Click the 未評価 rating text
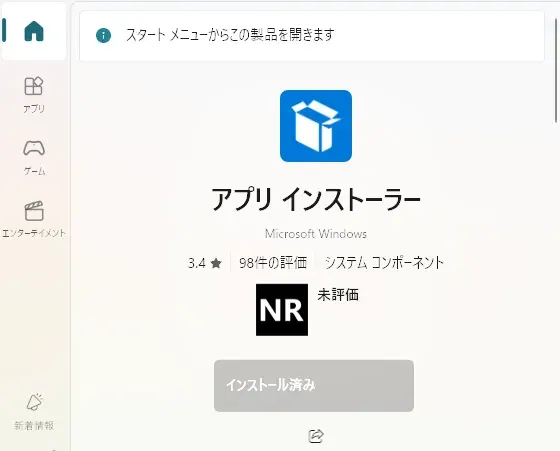This screenshot has width=560, height=451. [338, 295]
